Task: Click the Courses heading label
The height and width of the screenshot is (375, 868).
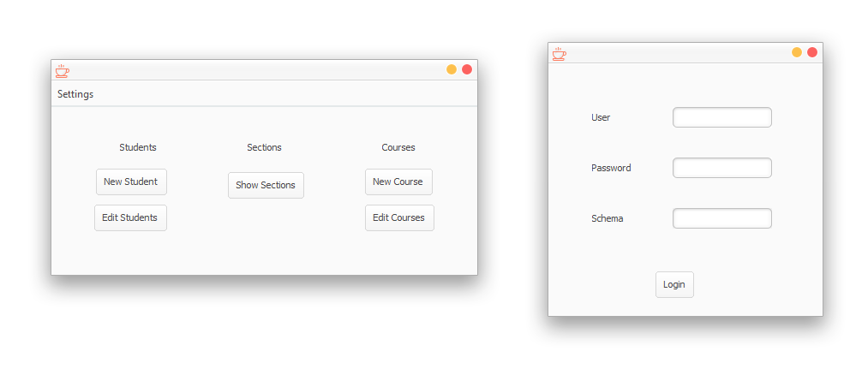Action: 398,147
